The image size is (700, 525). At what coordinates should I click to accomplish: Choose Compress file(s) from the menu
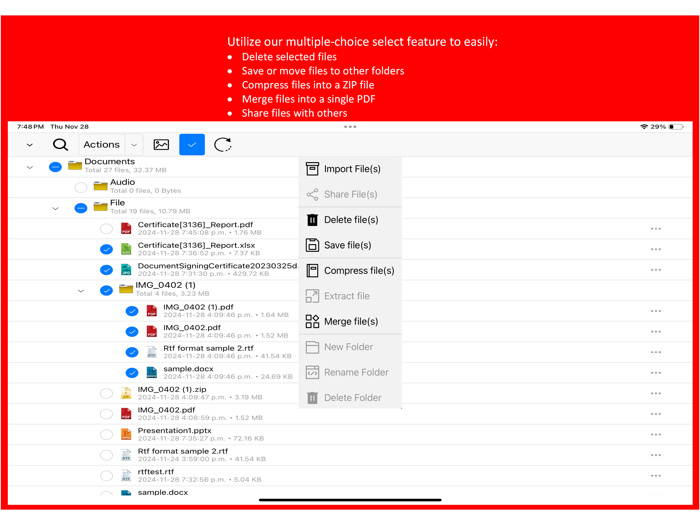[350, 271]
